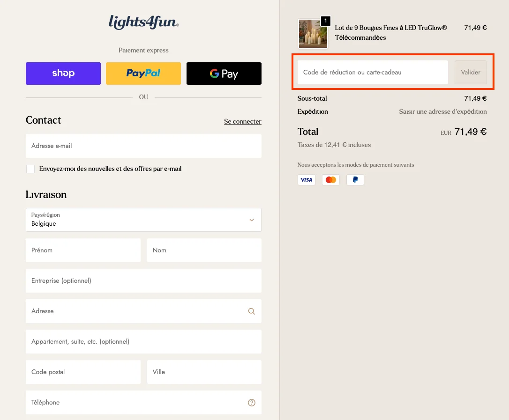Screen dimensions: 509x420
Task: Open address search with the magnifier icon
Action: point(251,311)
